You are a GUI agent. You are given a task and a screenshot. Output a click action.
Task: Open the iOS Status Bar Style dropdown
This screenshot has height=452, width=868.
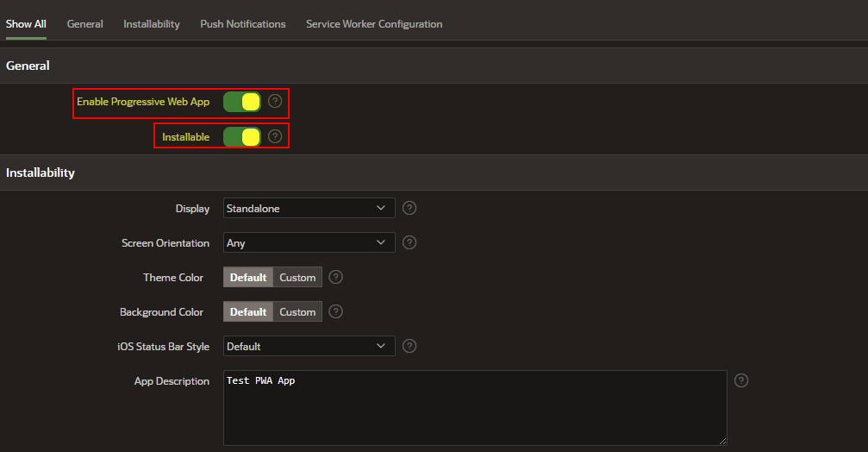click(309, 346)
